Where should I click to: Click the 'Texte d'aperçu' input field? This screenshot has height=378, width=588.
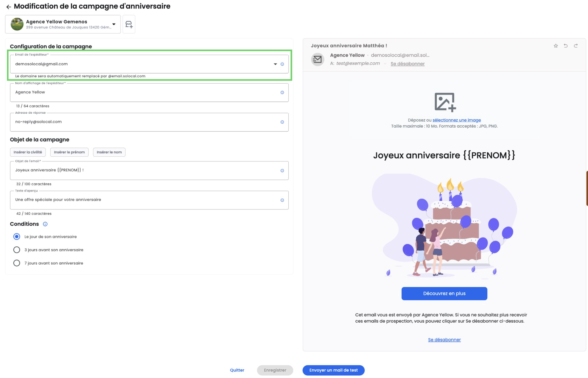[x=149, y=200]
